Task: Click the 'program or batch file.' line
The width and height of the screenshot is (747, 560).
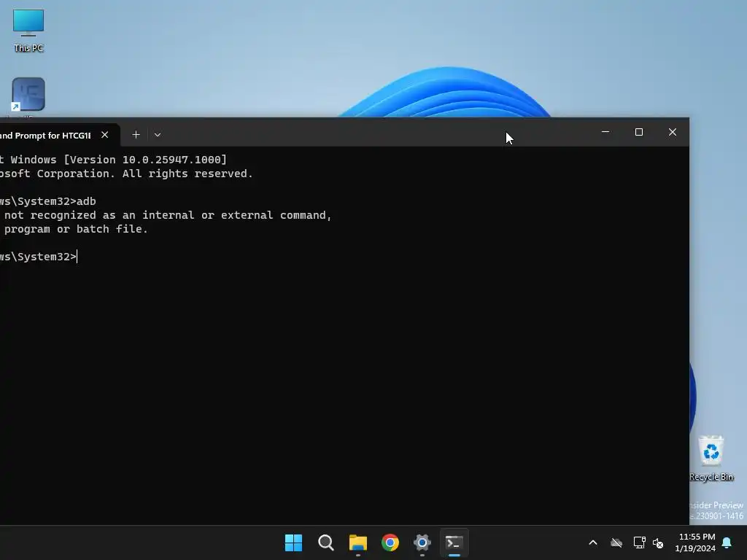Action: click(x=74, y=229)
